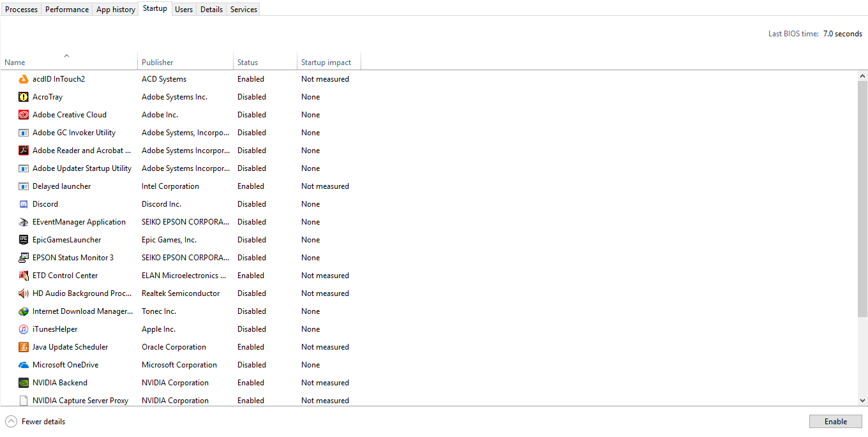Click the Java Update Scheduler icon
The width and height of the screenshot is (868, 437).
[x=24, y=347]
